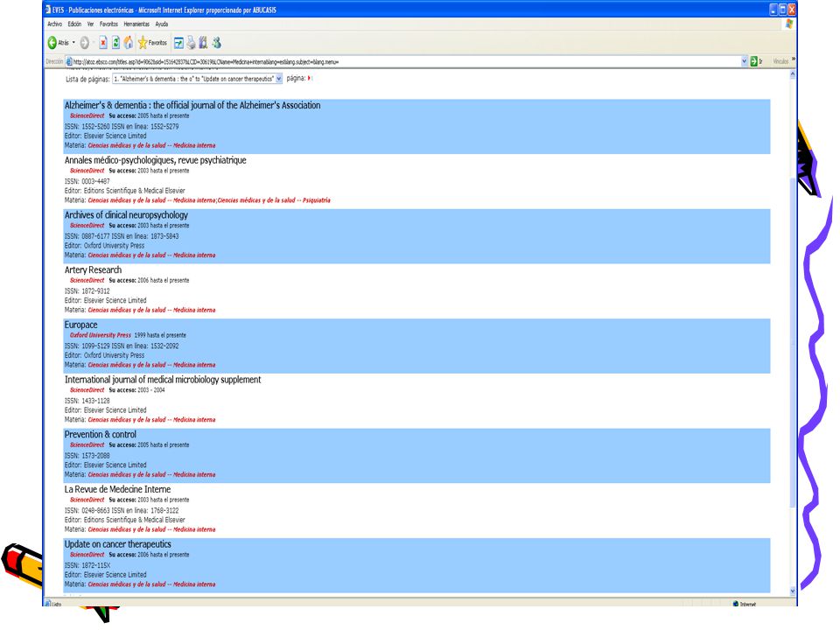This screenshot has height=630, width=840.
Task: Click the vertical scrollbar down arrow
Action: point(793,591)
